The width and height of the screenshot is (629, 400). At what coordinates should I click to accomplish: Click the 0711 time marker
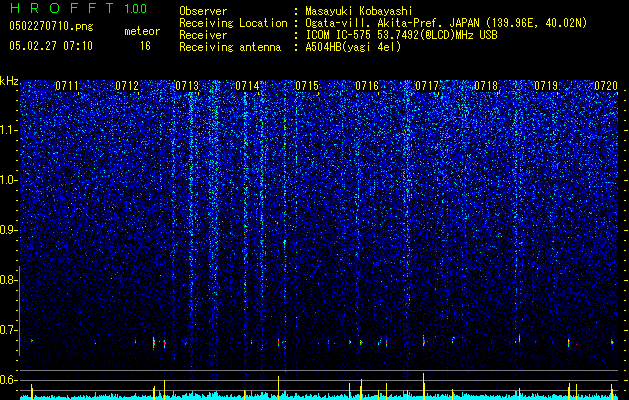point(67,86)
